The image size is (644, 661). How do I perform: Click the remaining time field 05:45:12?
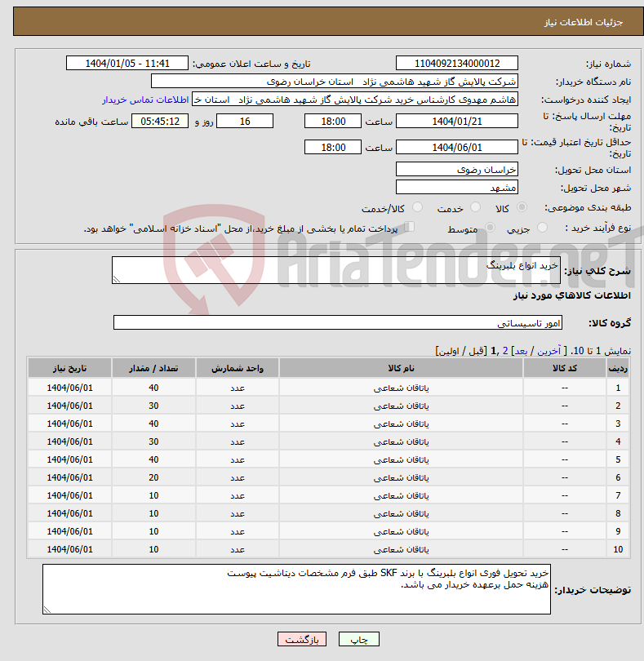coord(160,122)
